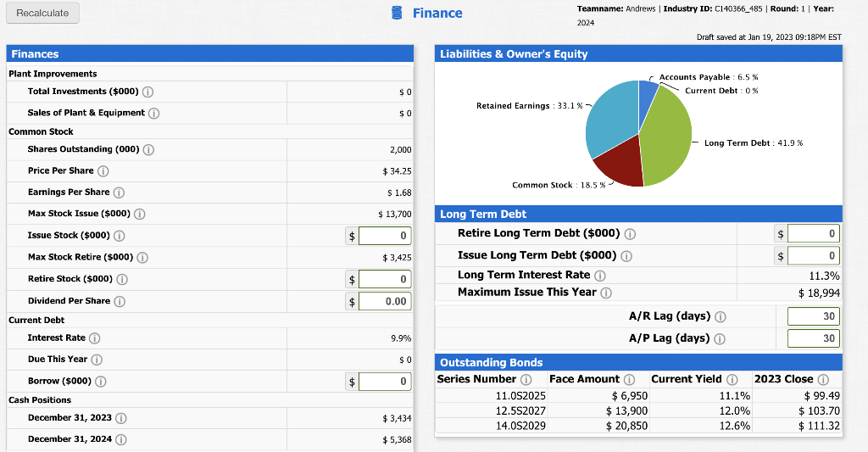This screenshot has height=452, width=868.
Task: Click the Shares Outstanding value 2,000
Action: pos(401,149)
